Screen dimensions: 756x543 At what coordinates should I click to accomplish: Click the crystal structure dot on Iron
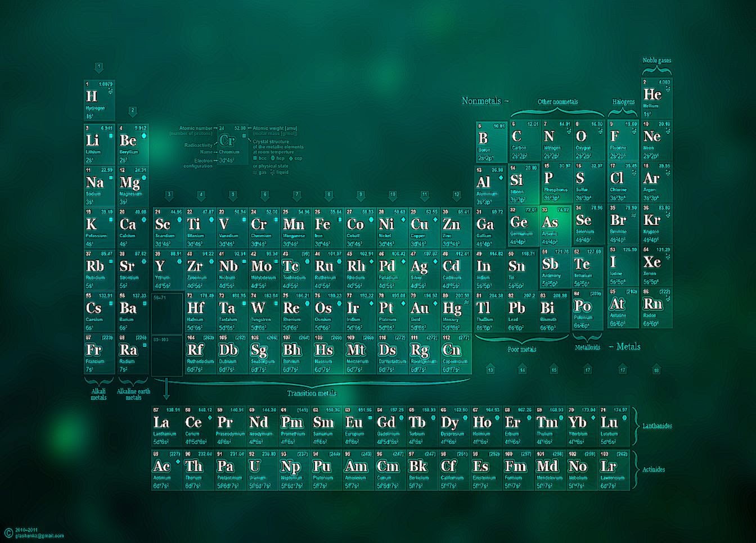click(340, 220)
